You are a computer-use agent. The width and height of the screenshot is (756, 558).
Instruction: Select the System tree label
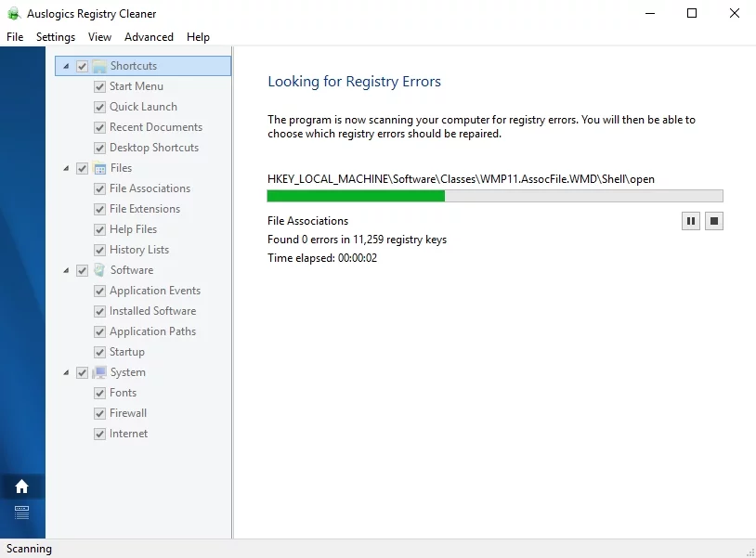(128, 372)
